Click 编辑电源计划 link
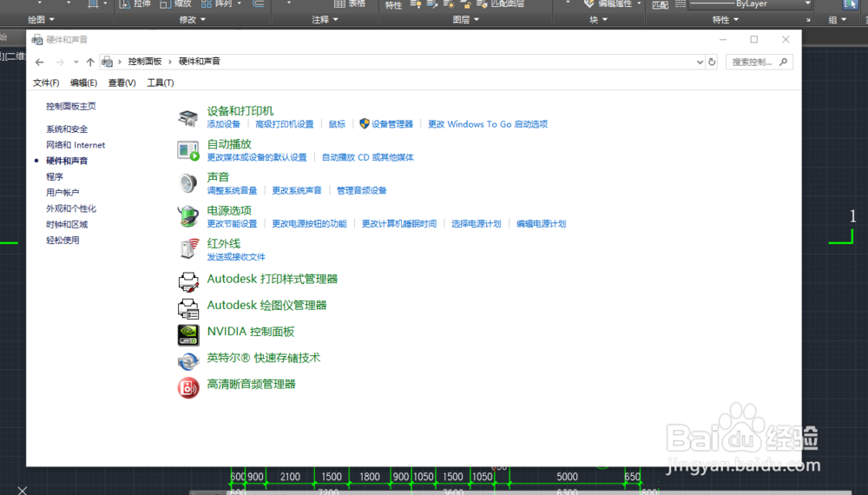This screenshot has height=495, width=868. (x=542, y=224)
